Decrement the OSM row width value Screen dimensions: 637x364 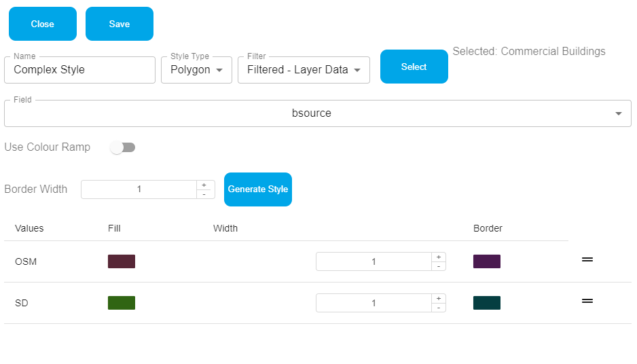coord(439,266)
